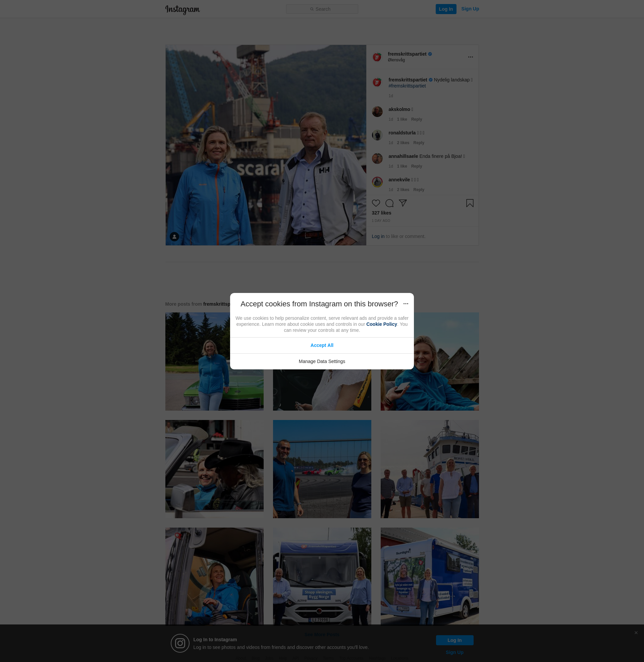This screenshot has width=644, height=662.
Task: Click the Log in link to comment
Action: pyautogui.click(x=378, y=237)
